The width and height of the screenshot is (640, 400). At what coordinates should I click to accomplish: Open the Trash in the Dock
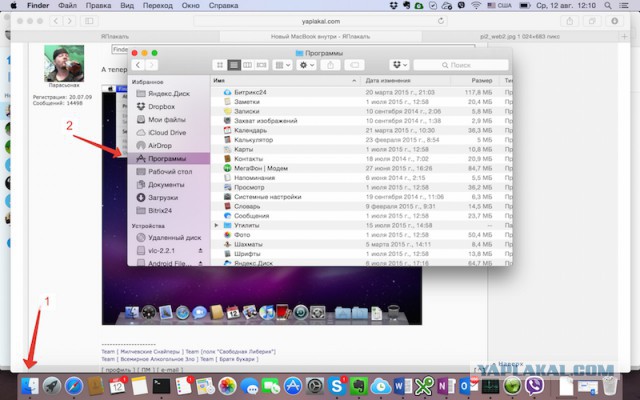pos(610,386)
